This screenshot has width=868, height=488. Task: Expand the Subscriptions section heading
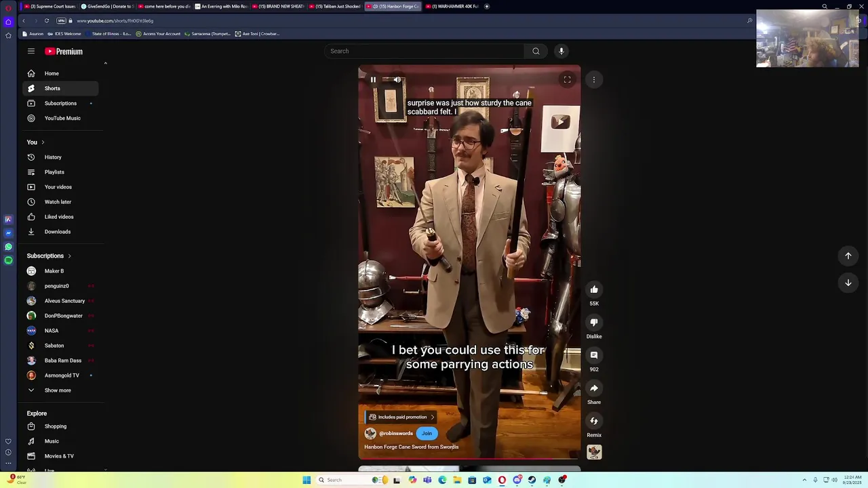(49, 256)
